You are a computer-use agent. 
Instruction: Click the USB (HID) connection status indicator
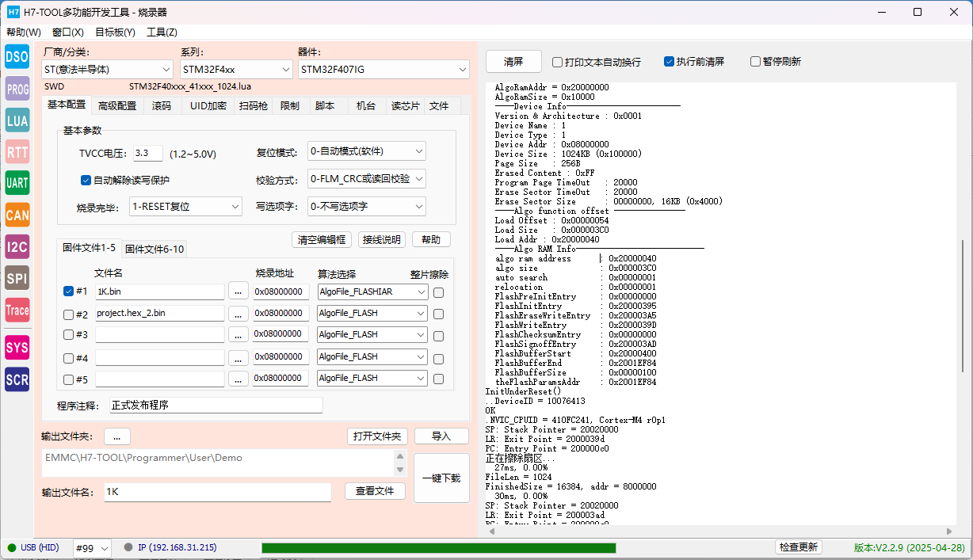[35, 547]
